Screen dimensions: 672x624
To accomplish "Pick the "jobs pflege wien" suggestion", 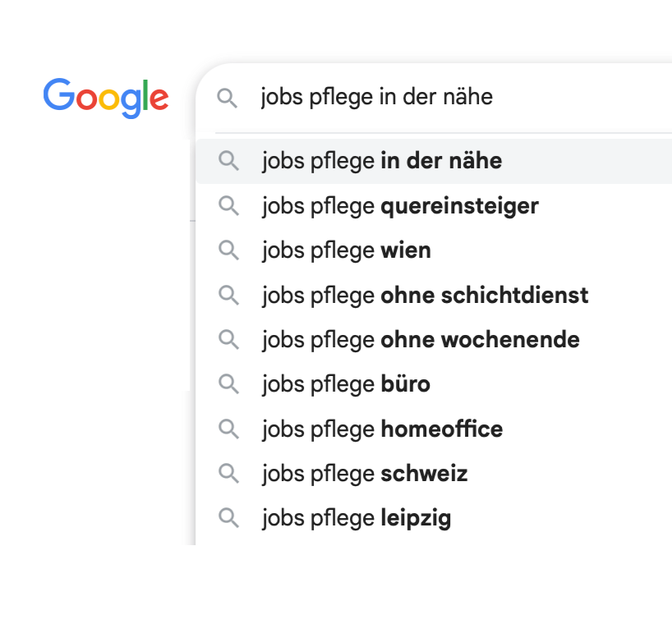I will (347, 250).
